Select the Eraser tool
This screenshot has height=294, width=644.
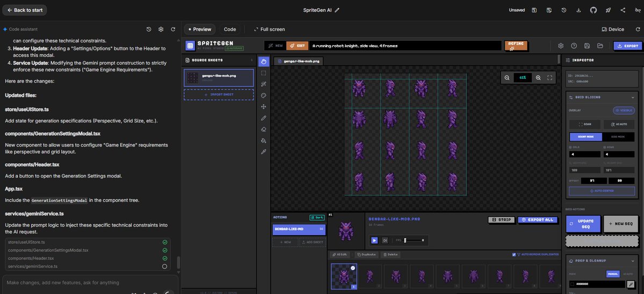pyautogui.click(x=264, y=129)
